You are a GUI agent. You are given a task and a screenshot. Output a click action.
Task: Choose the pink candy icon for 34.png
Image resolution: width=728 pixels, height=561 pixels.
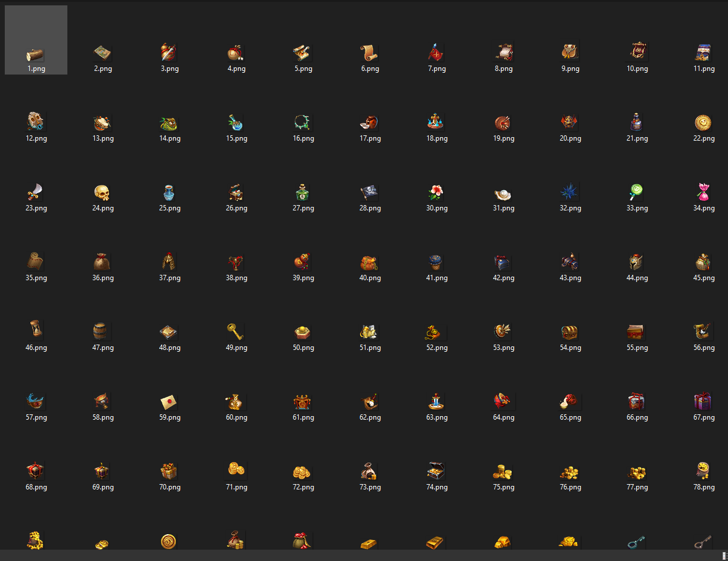tap(704, 193)
